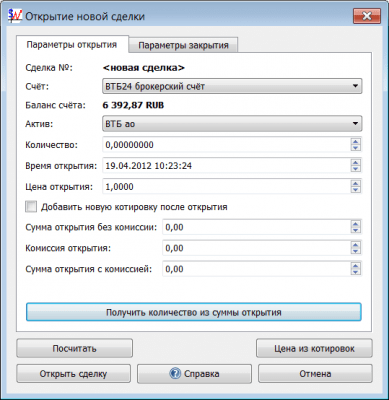Click the app icon in the title bar
The image size is (389, 400).
pos(15,16)
